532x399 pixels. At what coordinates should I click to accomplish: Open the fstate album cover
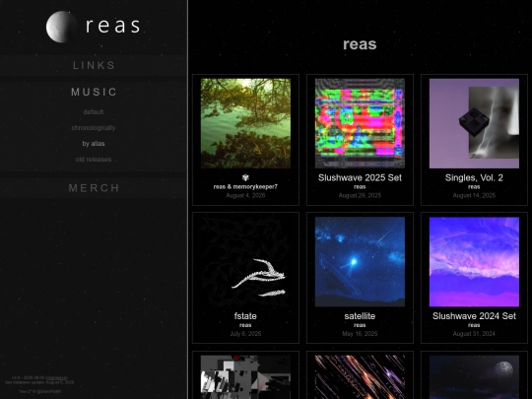[x=245, y=262]
